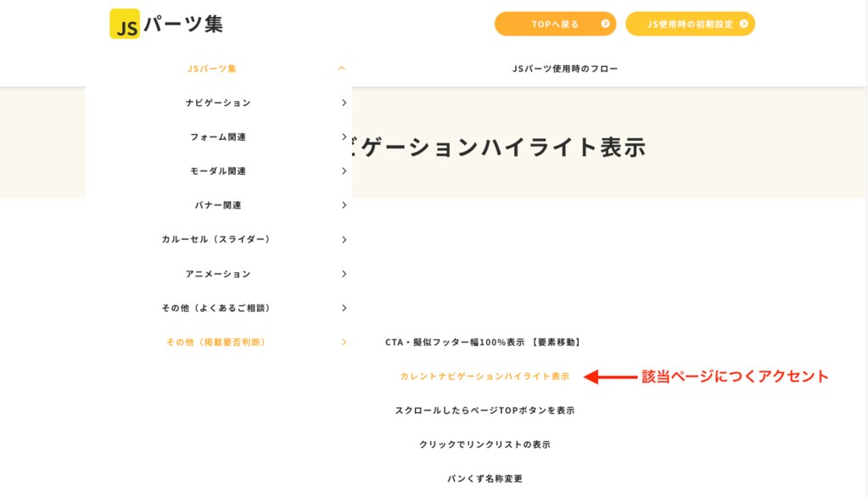
Task: Open カレントナビゲーションハイライト表示 link
Action: (484, 376)
